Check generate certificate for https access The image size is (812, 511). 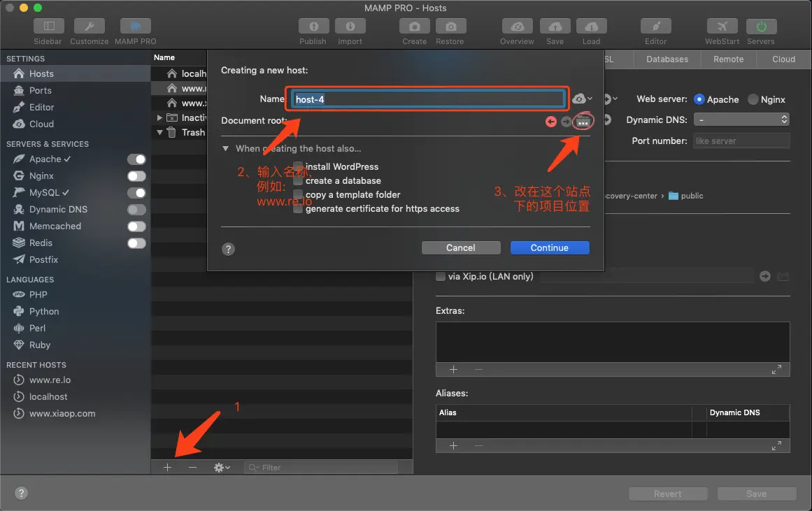[298, 208]
